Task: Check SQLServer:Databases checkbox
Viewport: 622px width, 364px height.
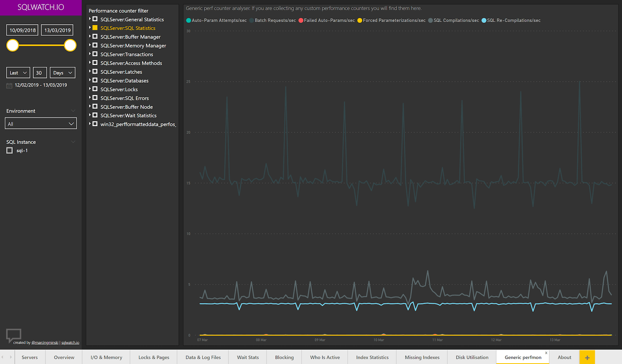Action: [95, 80]
